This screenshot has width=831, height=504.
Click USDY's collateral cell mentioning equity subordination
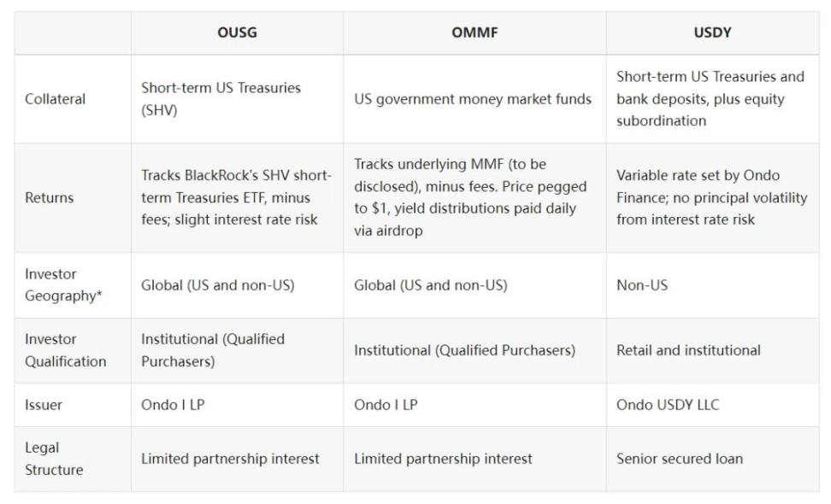coord(710,99)
